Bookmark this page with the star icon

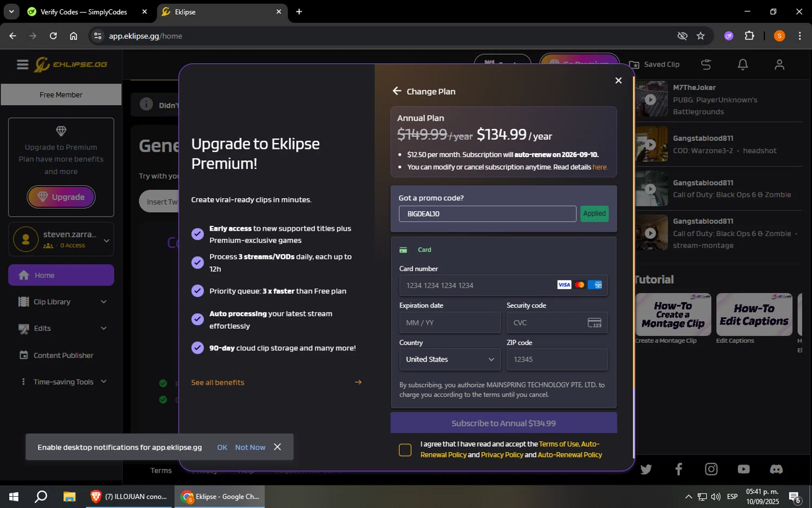700,36
